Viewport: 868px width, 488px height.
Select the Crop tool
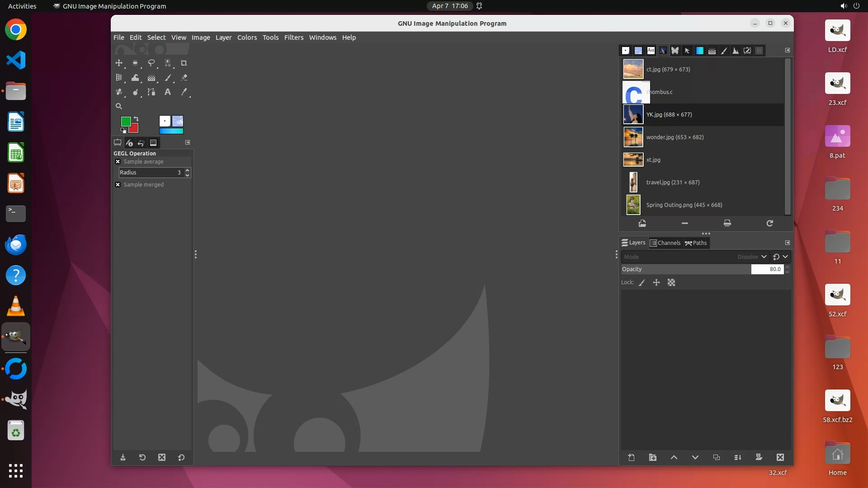(x=184, y=63)
